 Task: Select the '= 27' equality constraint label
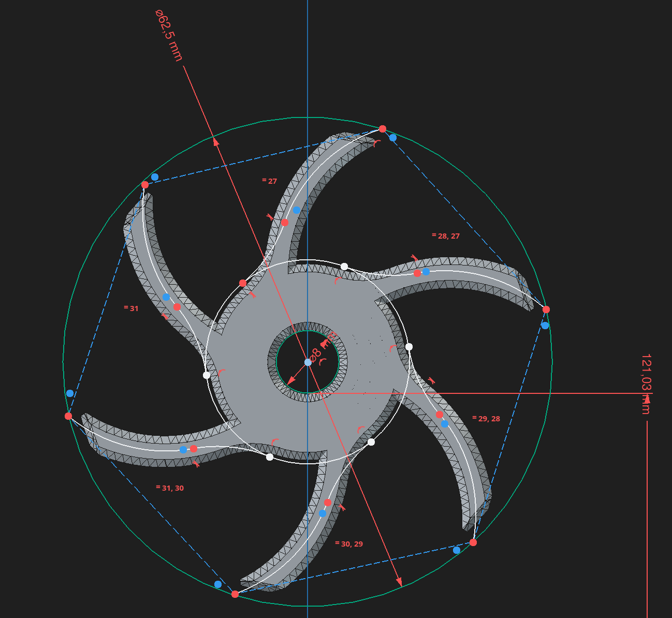[x=270, y=181]
